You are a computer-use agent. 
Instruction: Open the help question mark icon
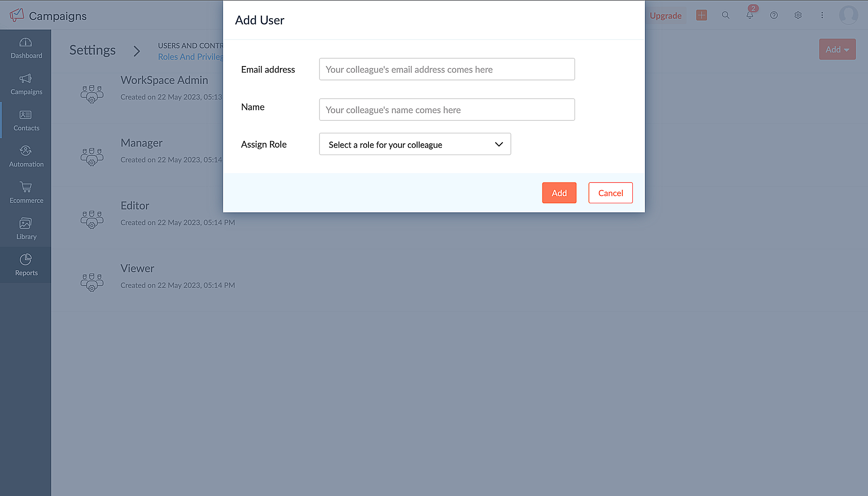tap(774, 15)
